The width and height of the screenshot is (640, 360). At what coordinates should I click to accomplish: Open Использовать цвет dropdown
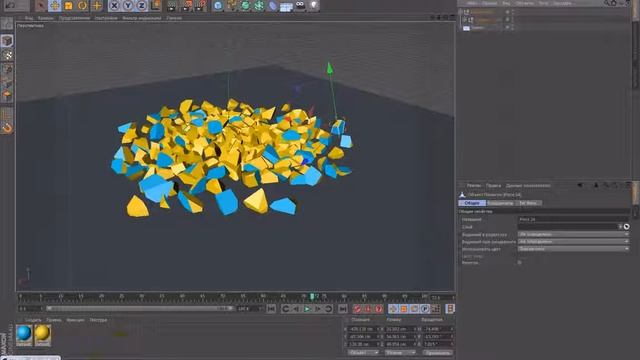pos(573,249)
